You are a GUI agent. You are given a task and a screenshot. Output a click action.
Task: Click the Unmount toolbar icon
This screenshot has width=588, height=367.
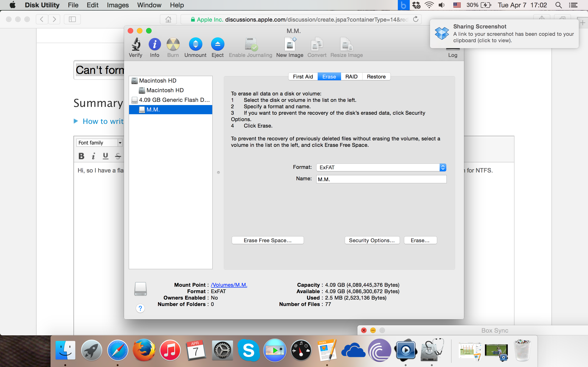[195, 44]
